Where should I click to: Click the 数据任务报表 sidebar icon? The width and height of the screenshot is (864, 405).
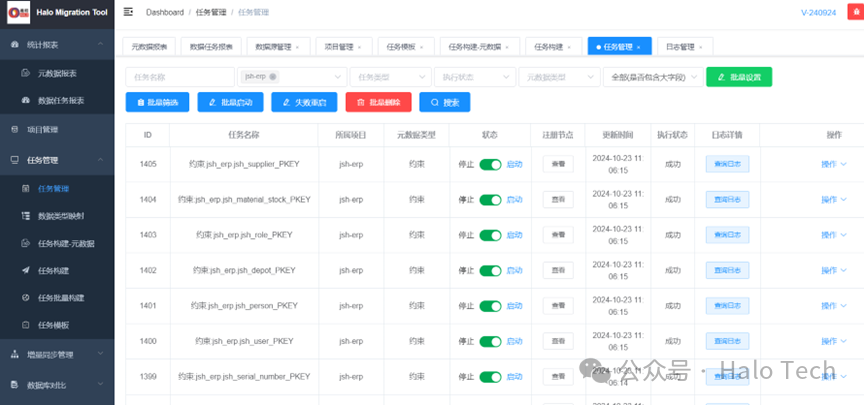pos(25,101)
